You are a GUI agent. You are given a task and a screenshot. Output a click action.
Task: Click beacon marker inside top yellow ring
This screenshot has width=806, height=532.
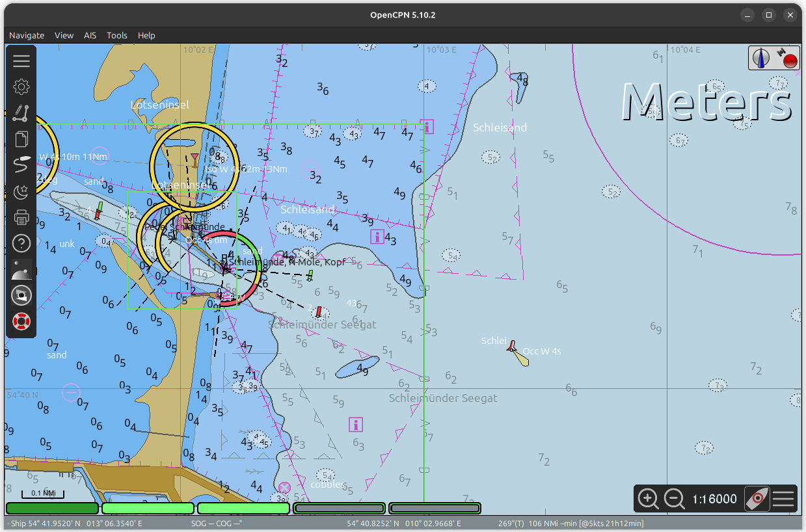(195, 161)
